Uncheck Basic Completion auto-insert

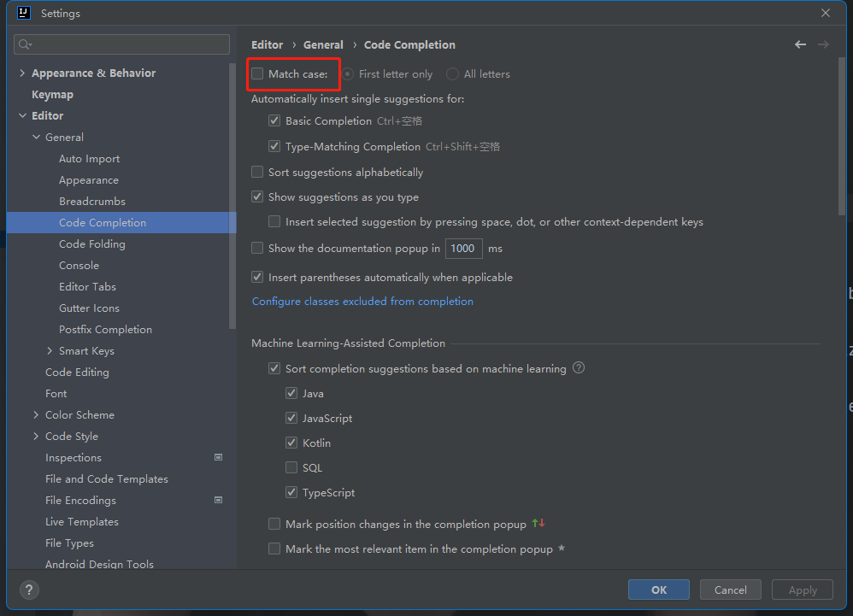pos(274,120)
